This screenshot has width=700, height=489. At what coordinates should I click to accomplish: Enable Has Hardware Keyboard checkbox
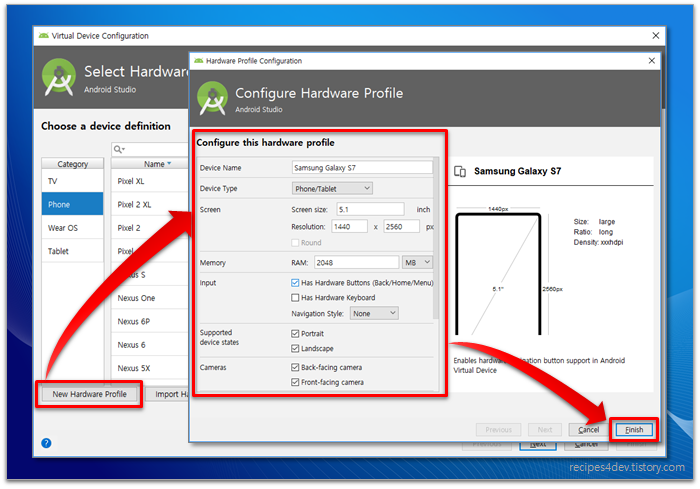pyautogui.click(x=295, y=297)
